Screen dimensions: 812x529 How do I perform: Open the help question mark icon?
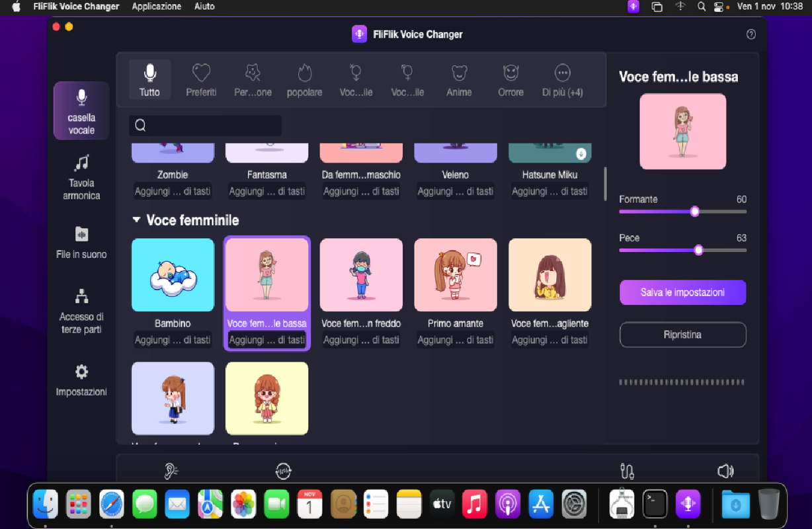point(751,34)
